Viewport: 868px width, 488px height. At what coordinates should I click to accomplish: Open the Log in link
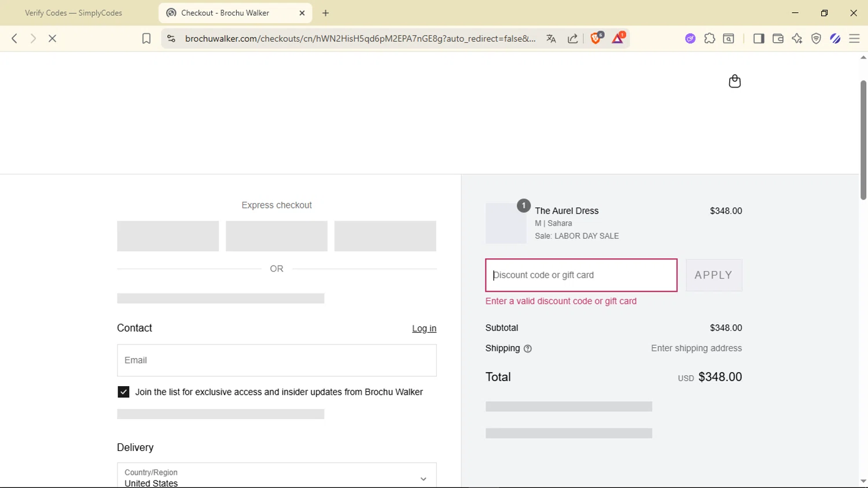[424, 328]
